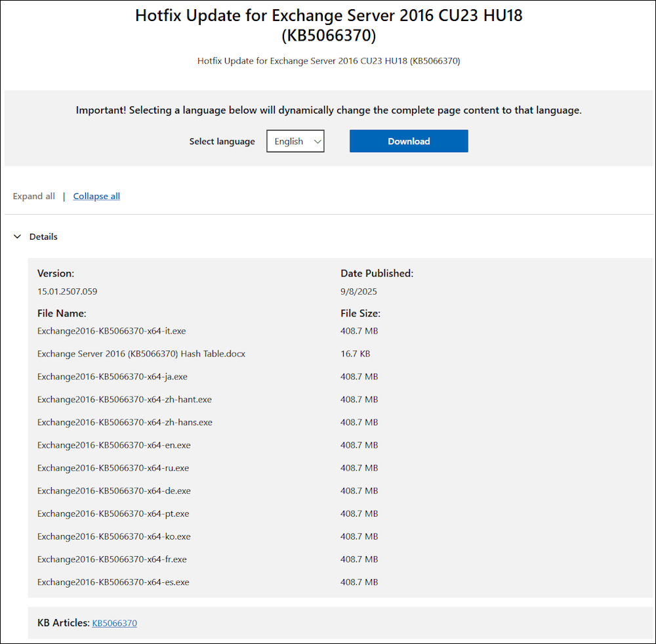Select the x64-zh-hant.exe file name
The image size is (656, 644).
pyautogui.click(x=125, y=400)
